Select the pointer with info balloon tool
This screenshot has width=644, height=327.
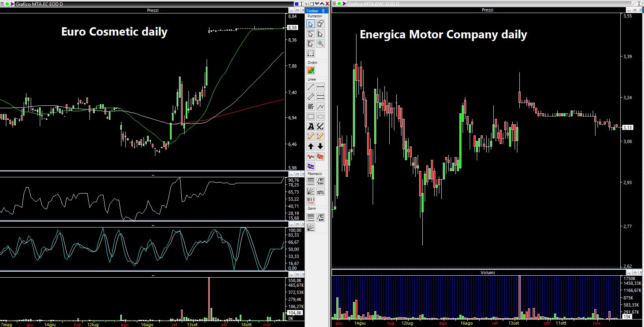(321, 24)
